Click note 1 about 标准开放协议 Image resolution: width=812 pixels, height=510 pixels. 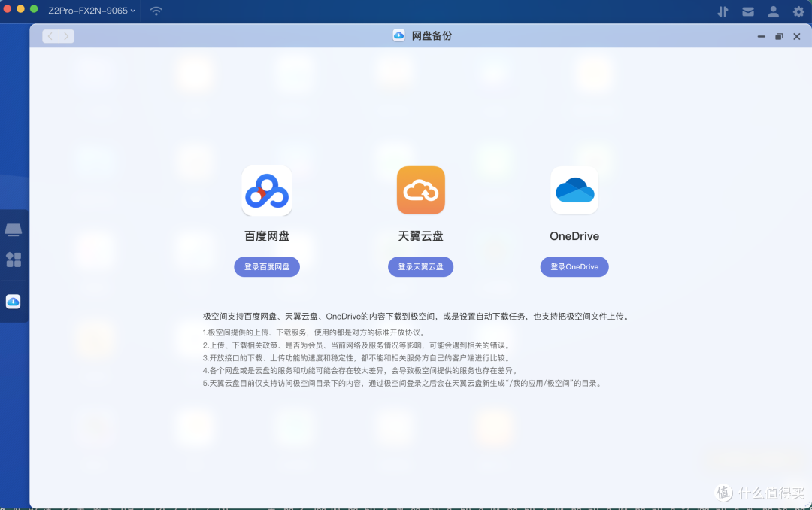coord(314,332)
